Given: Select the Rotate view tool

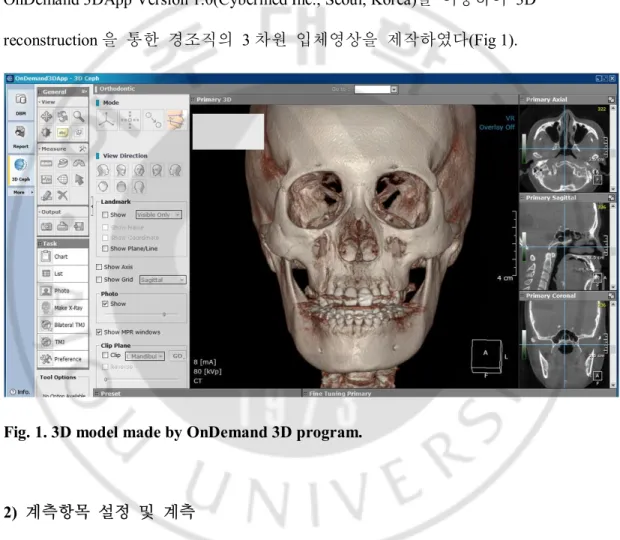Looking at the screenshot, I should coord(62,117).
